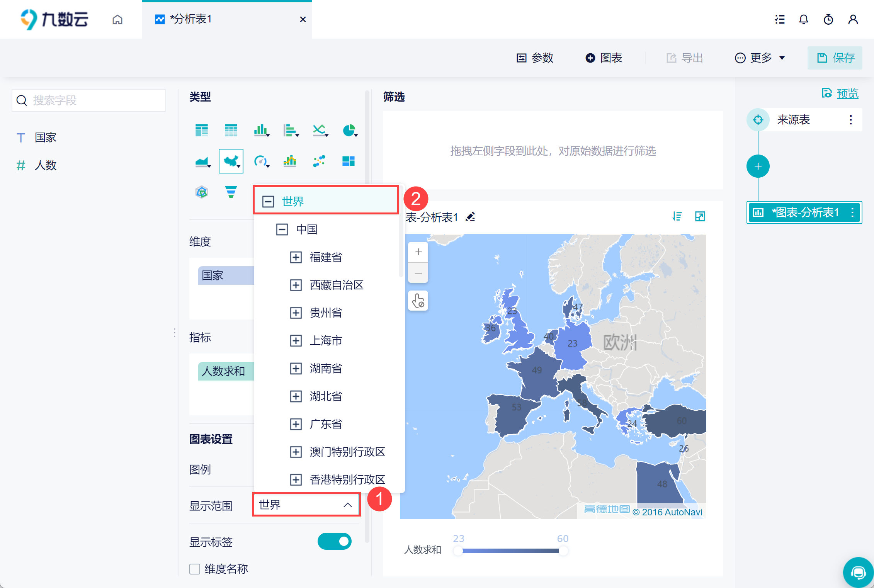
Task: Select the pie chart type icon
Action: pos(350,130)
